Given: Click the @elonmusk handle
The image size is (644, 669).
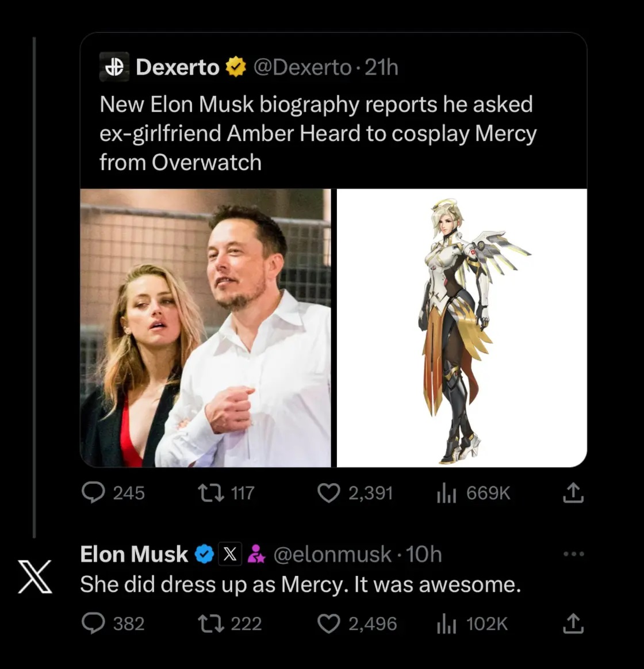Looking at the screenshot, I should 332,554.
